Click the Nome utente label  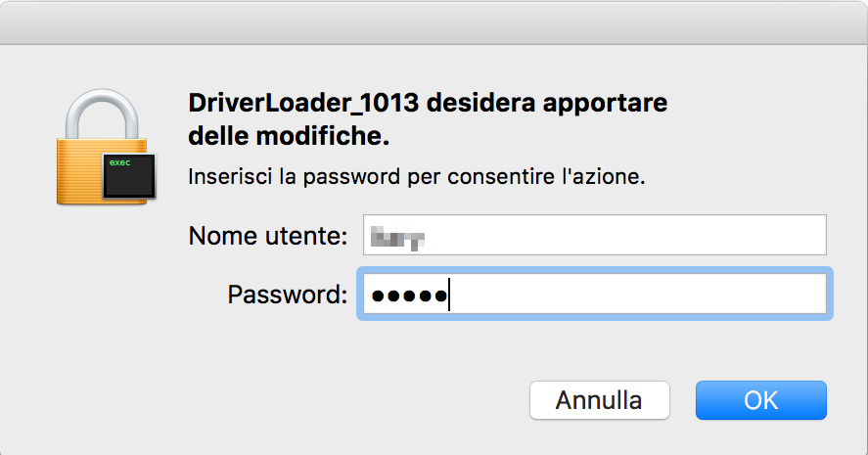click(x=268, y=237)
